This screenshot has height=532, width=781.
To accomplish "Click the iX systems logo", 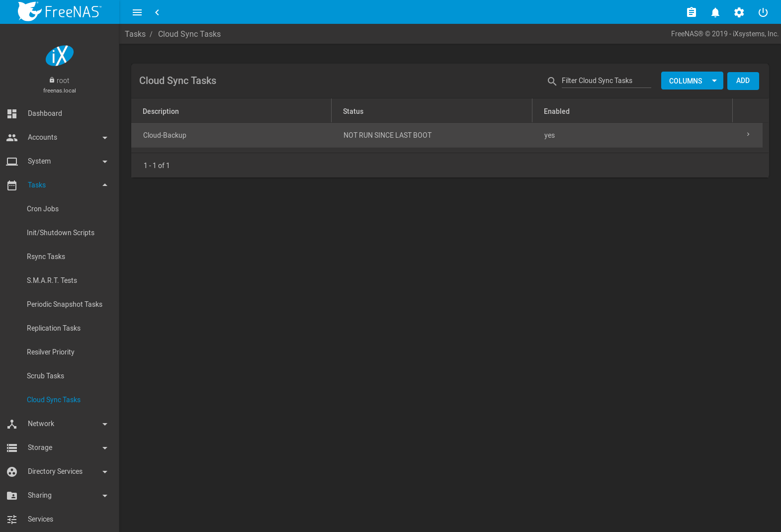I will click(60, 56).
